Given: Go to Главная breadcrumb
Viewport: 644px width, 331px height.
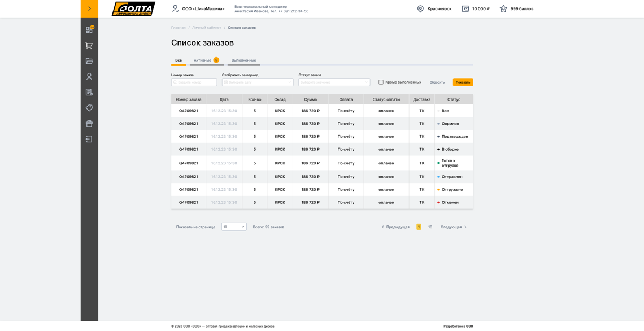Looking at the screenshot, I should pyautogui.click(x=179, y=28).
